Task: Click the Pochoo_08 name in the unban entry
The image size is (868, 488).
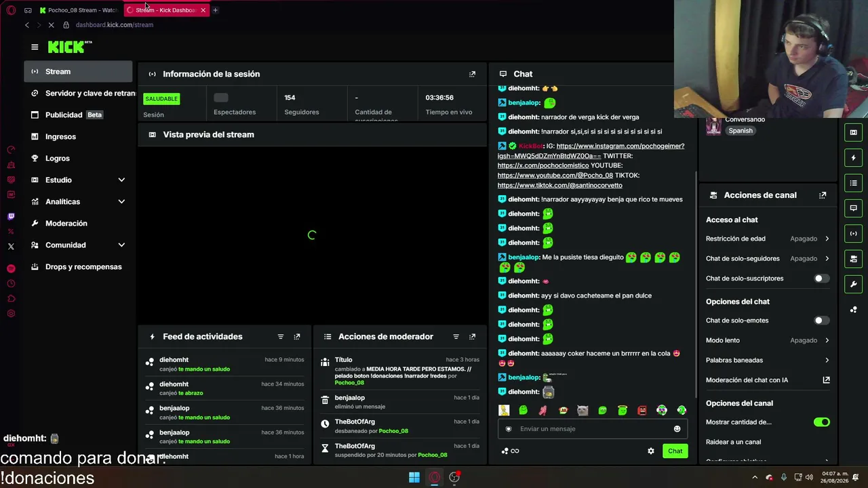Action: 393,431
